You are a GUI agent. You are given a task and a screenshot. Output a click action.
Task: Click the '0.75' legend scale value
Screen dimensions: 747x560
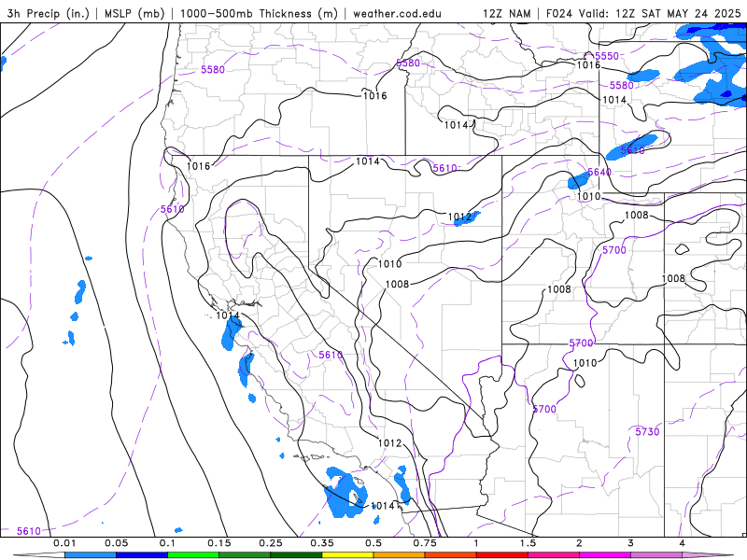(425, 543)
